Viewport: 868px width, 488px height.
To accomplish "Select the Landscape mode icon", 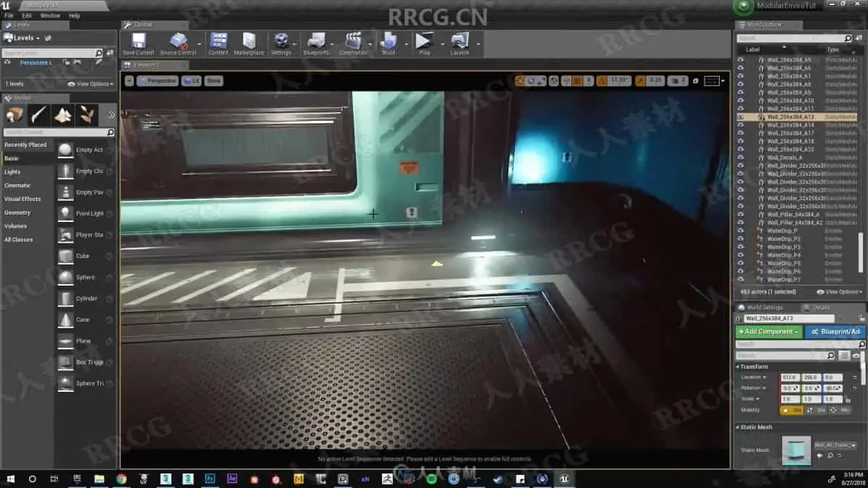I will [x=63, y=115].
